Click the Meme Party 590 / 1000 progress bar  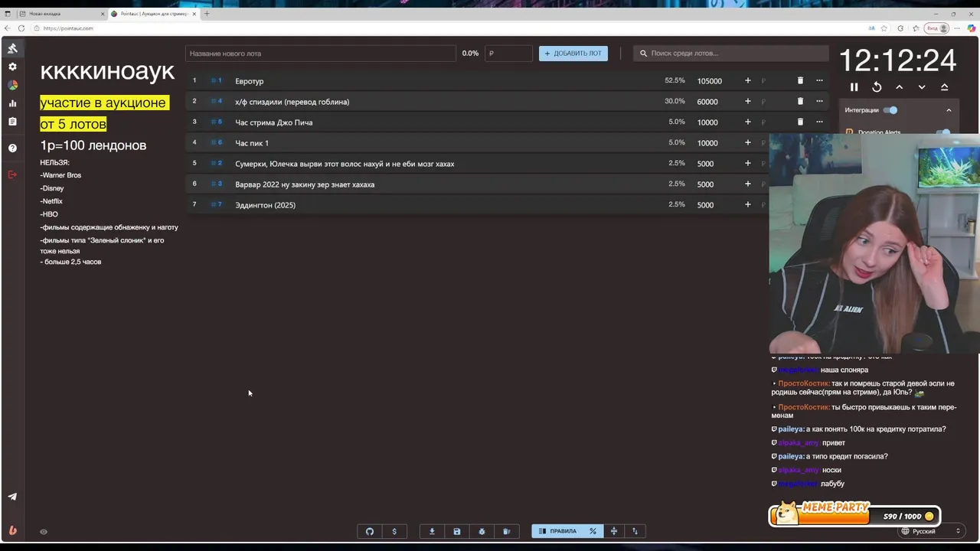(854, 515)
